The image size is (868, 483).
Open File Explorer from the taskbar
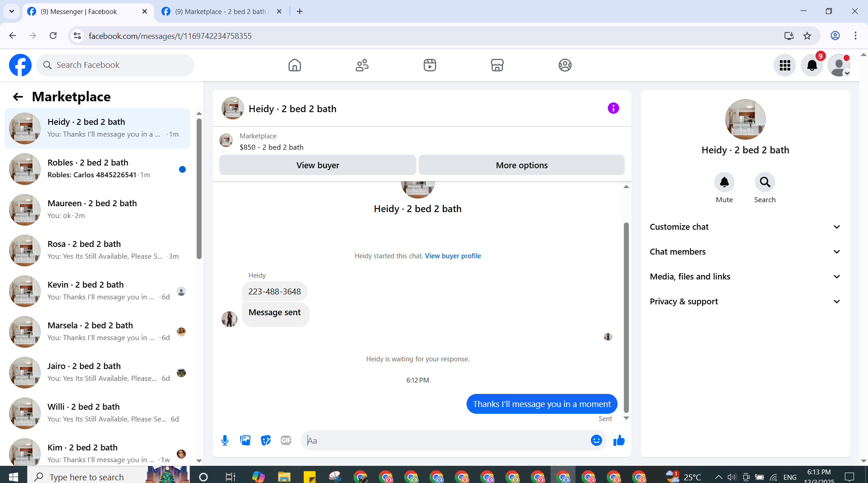pyautogui.click(x=284, y=477)
